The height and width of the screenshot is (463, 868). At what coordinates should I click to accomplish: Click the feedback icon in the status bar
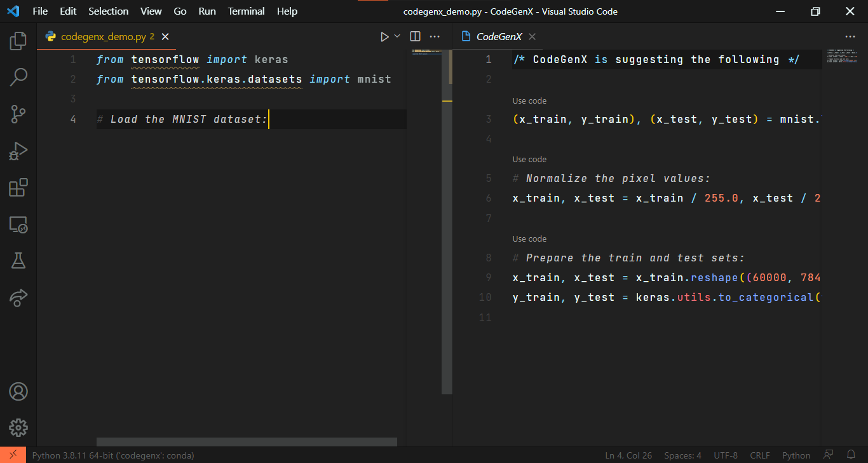(x=829, y=455)
